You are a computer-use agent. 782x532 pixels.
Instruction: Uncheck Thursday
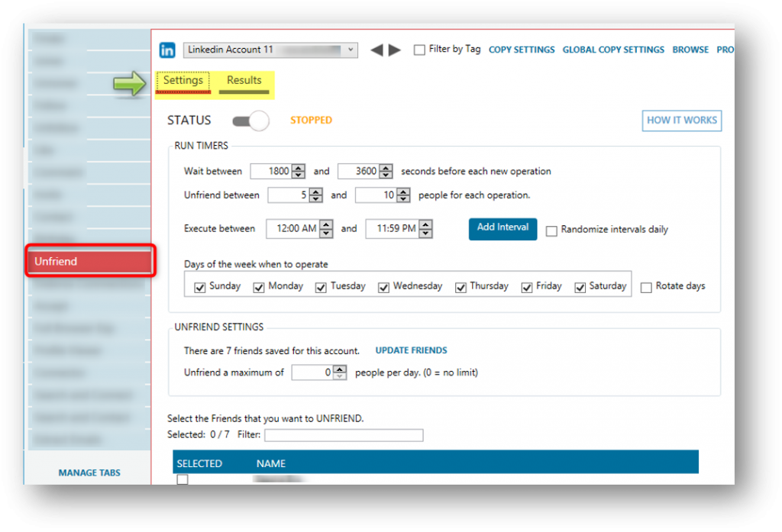click(x=460, y=288)
